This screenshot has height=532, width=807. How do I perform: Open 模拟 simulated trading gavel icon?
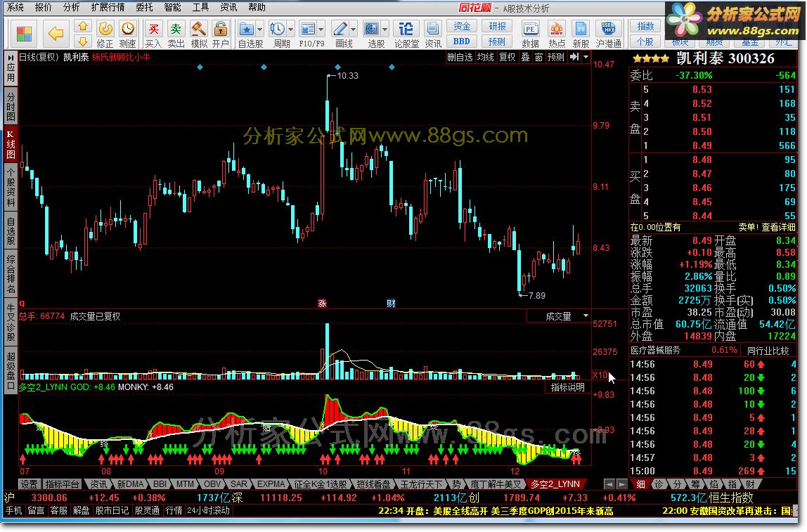click(x=199, y=34)
